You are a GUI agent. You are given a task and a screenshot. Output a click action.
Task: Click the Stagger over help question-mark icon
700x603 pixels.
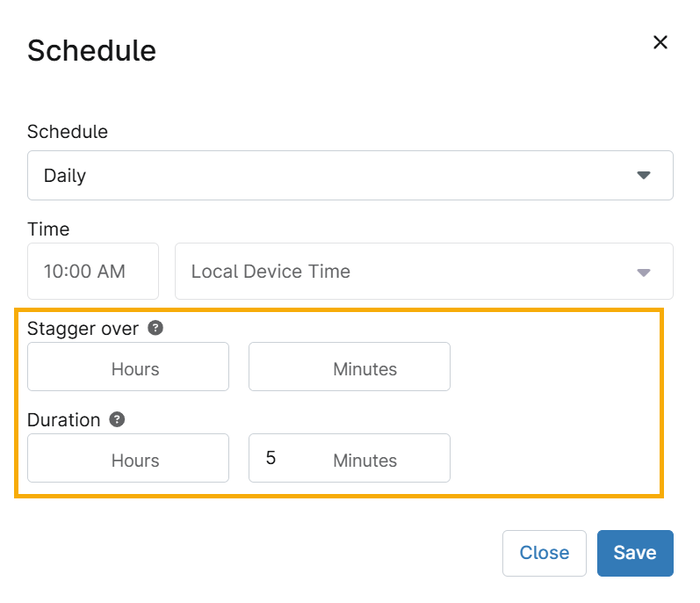(155, 328)
